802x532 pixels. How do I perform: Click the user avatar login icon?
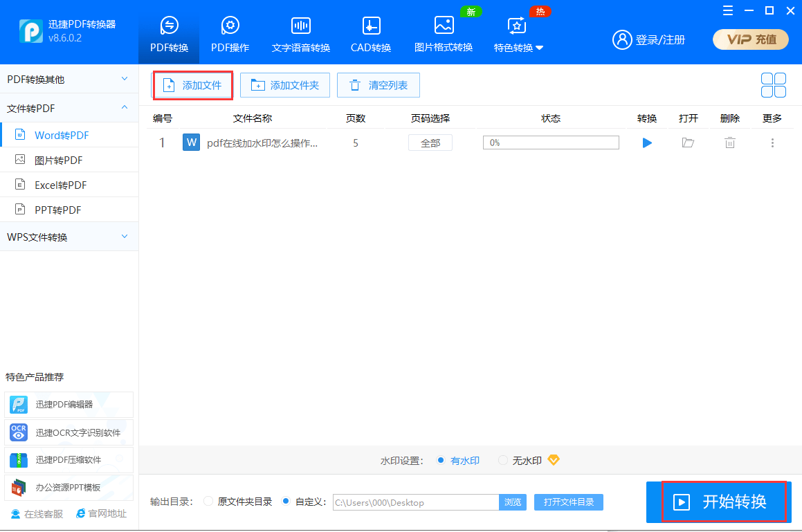tap(622, 39)
